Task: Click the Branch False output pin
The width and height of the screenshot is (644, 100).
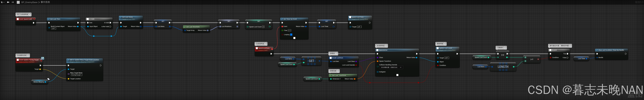Action: [x=567, y=58]
